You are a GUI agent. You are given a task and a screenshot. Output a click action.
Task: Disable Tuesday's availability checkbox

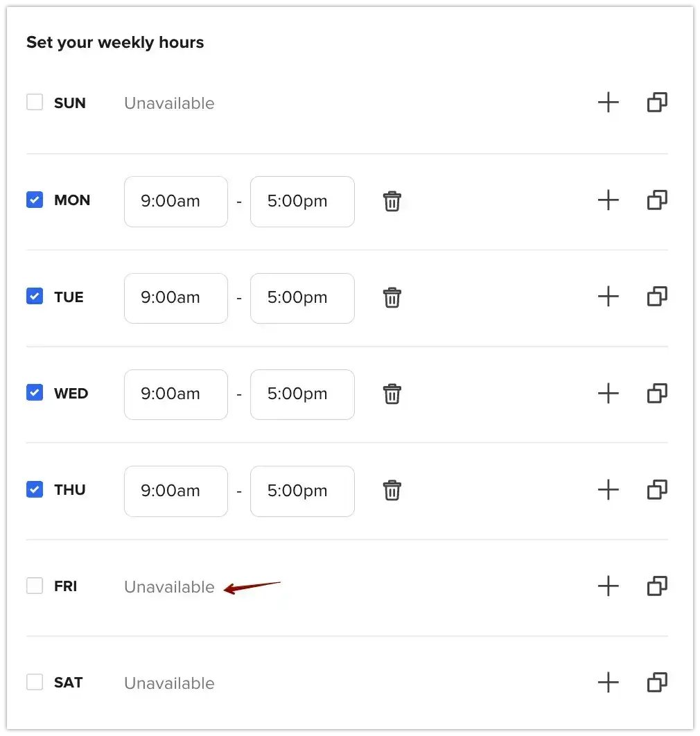[x=35, y=296]
